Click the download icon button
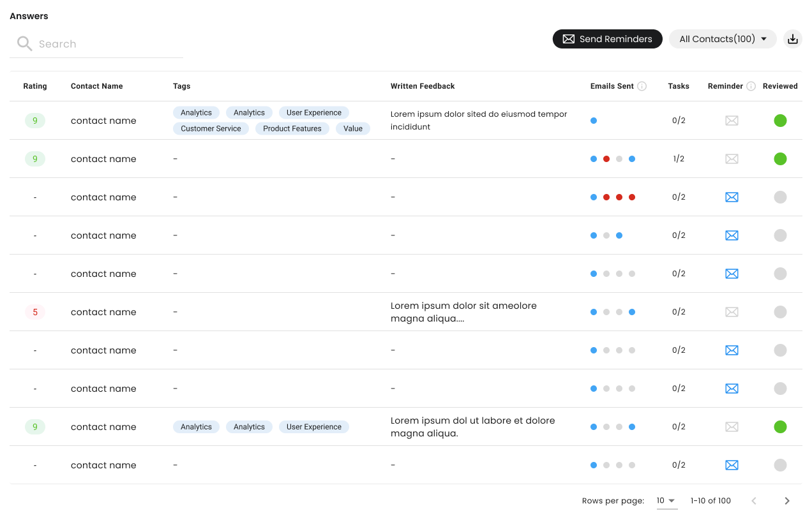This screenshot has height=527, width=812. pos(792,39)
